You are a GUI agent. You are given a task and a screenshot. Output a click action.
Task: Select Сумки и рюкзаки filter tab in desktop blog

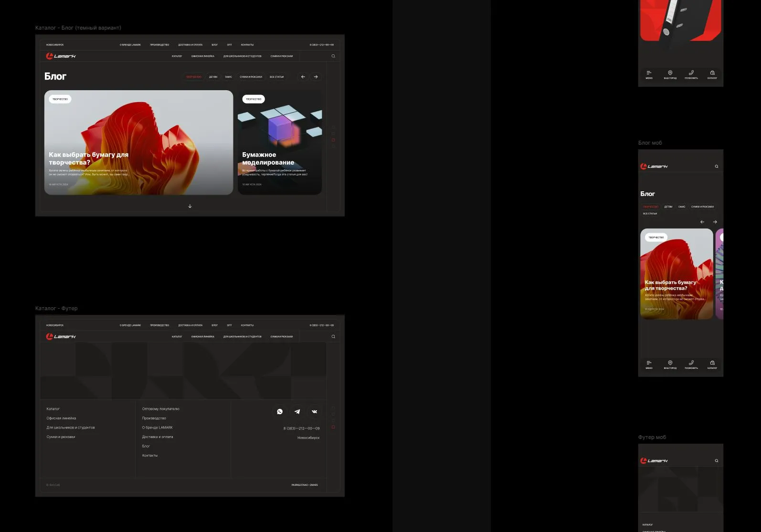tap(251, 77)
